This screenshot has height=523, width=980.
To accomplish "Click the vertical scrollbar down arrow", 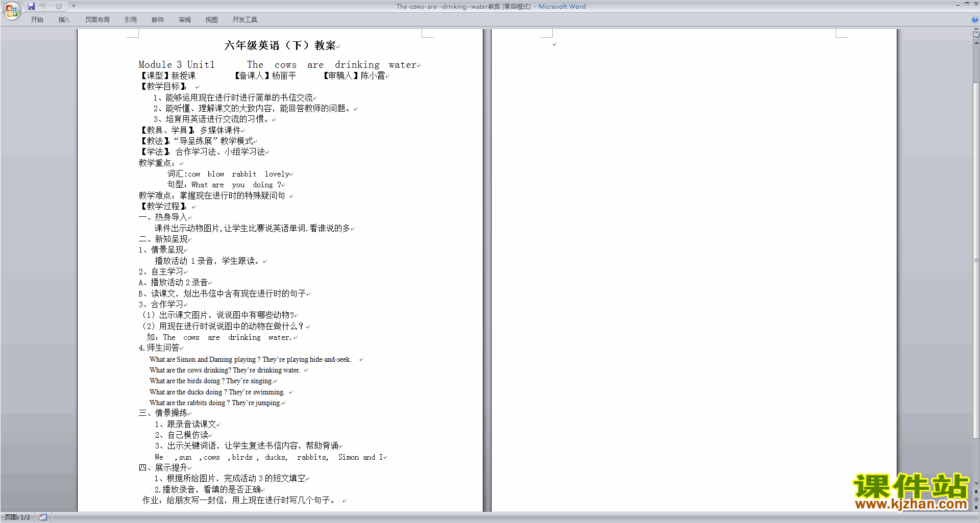I will (976, 484).
